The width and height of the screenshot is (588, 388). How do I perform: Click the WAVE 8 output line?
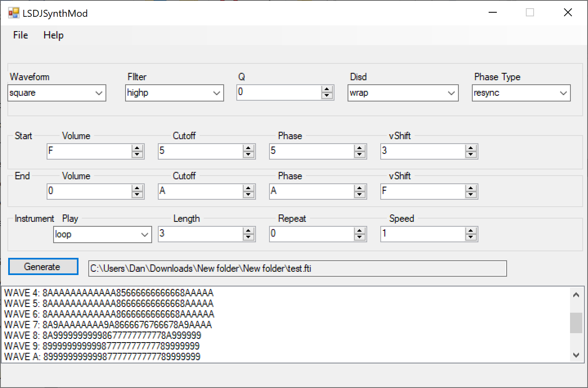tap(103, 335)
